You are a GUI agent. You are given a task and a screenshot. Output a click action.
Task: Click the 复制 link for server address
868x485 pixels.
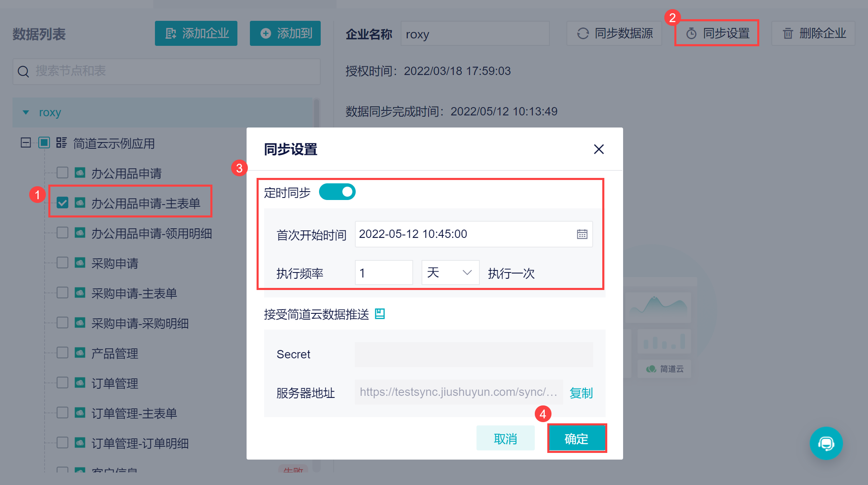tap(581, 392)
